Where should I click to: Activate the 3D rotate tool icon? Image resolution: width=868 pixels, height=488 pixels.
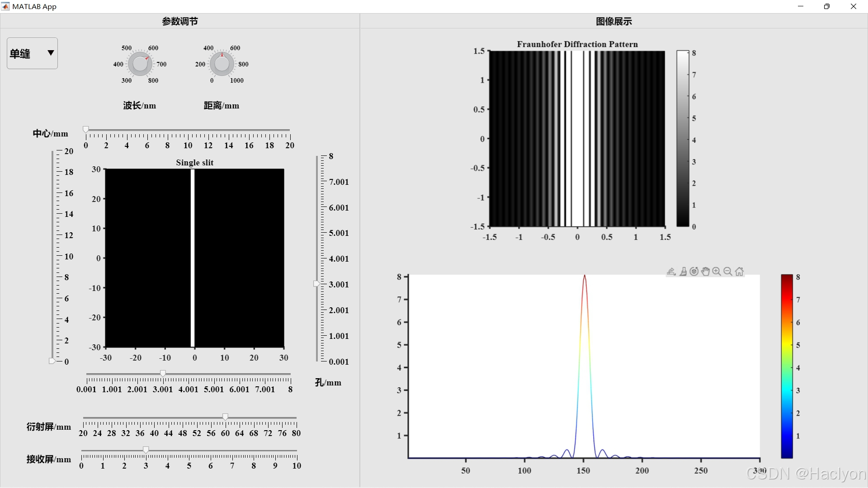pyautogui.click(x=694, y=272)
